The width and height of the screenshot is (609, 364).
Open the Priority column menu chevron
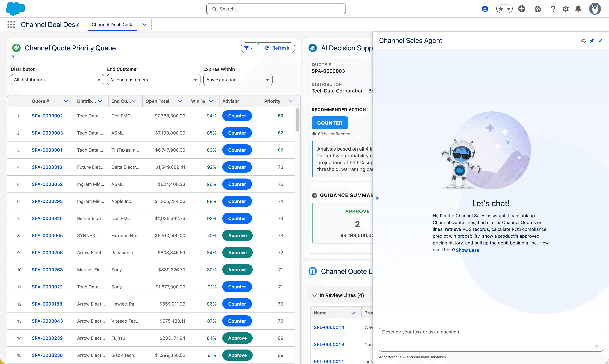click(291, 101)
